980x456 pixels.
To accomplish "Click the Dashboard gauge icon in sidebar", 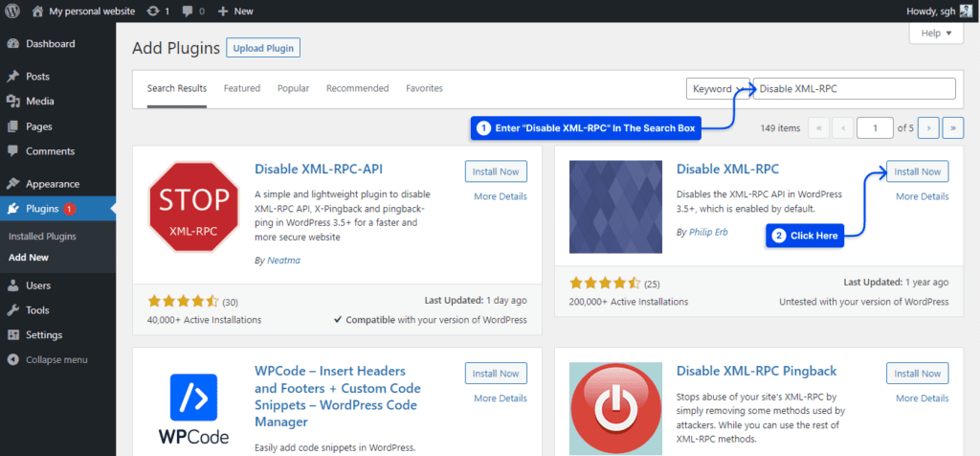I will click(12, 44).
